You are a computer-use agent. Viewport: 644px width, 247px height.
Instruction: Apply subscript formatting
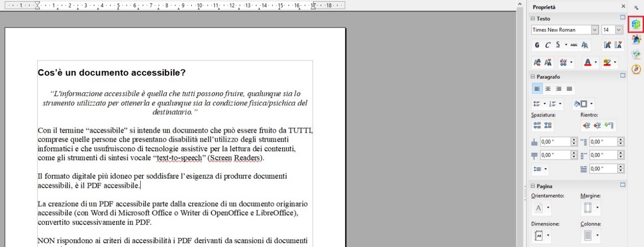click(548, 63)
